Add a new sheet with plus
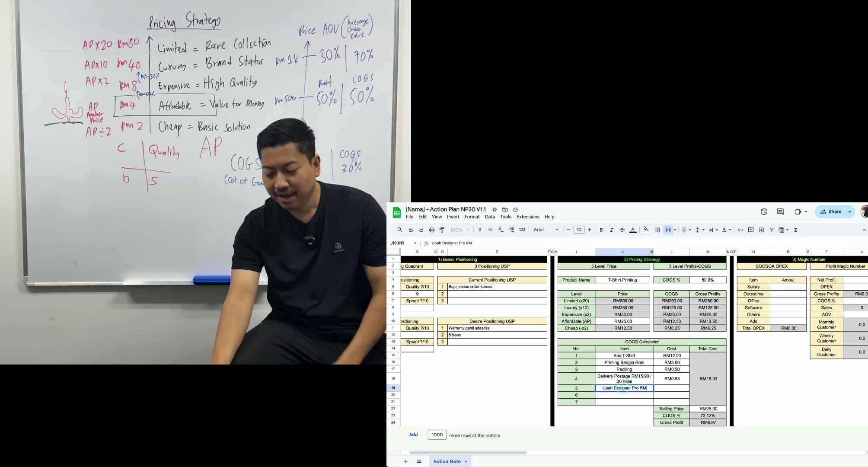Viewport: 868px width, 467px height. click(405, 461)
